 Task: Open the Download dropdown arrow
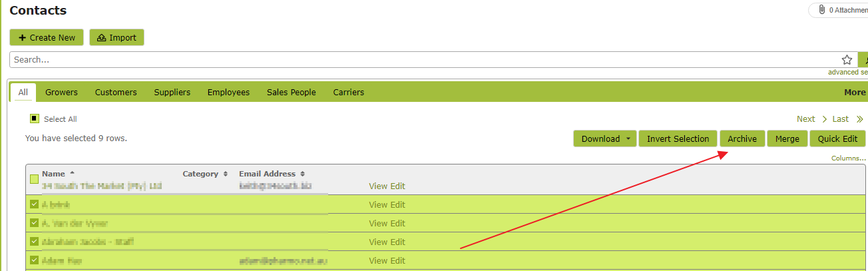point(628,139)
